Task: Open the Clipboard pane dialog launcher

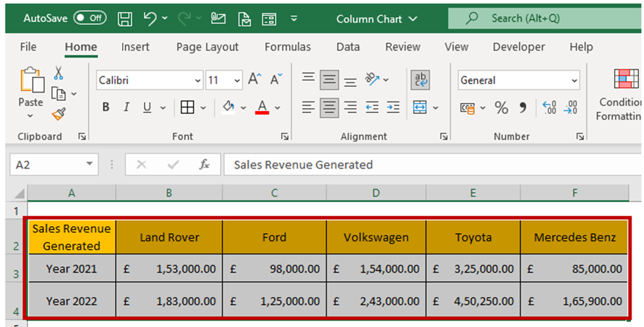Action: click(82, 137)
